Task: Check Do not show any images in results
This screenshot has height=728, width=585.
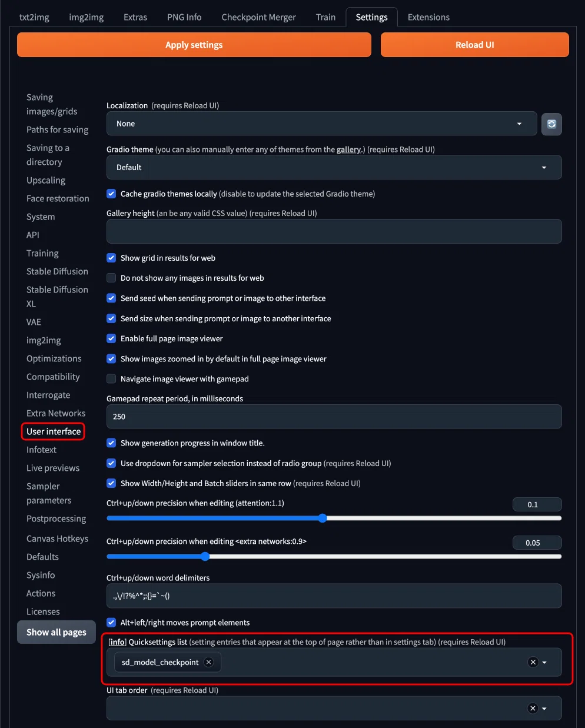Action: 111,278
